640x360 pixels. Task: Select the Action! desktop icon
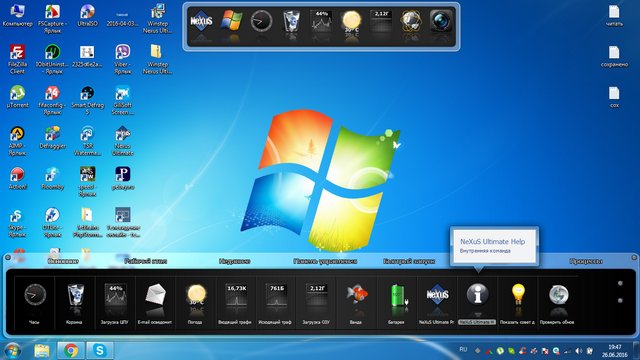(x=17, y=179)
